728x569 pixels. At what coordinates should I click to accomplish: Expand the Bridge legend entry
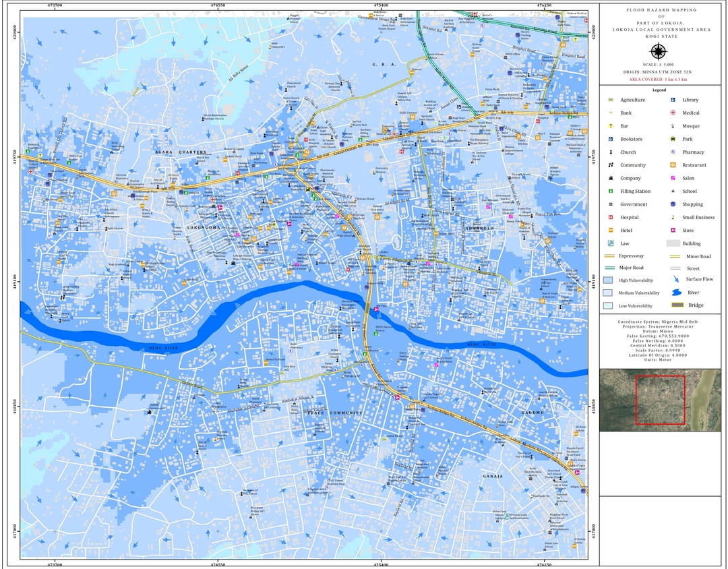point(677,305)
